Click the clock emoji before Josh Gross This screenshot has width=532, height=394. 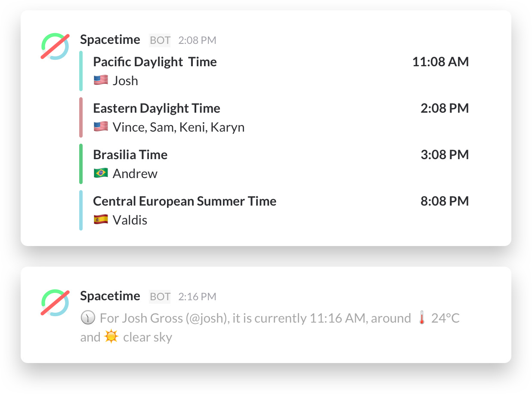(x=87, y=318)
